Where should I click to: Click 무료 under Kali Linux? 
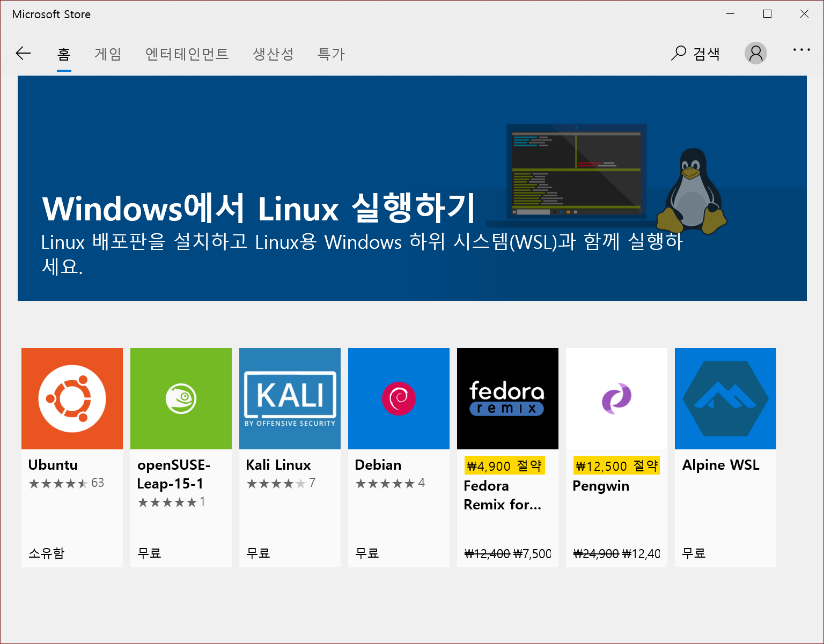coord(258,553)
